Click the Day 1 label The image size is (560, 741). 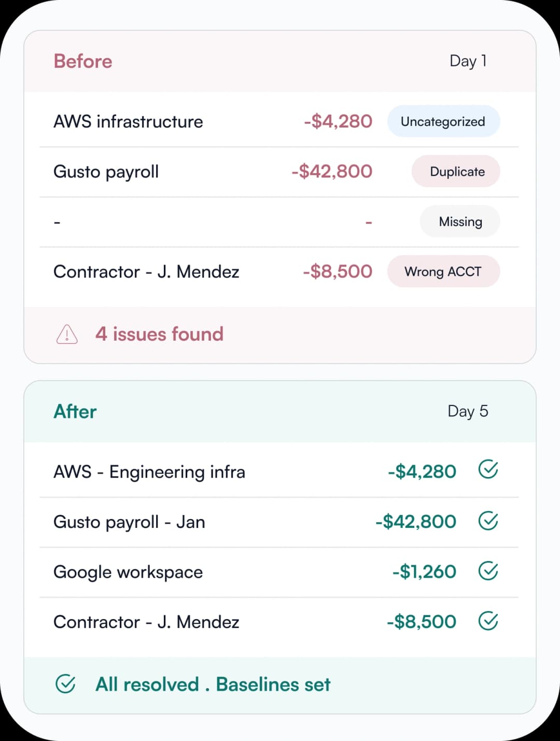click(468, 61)
